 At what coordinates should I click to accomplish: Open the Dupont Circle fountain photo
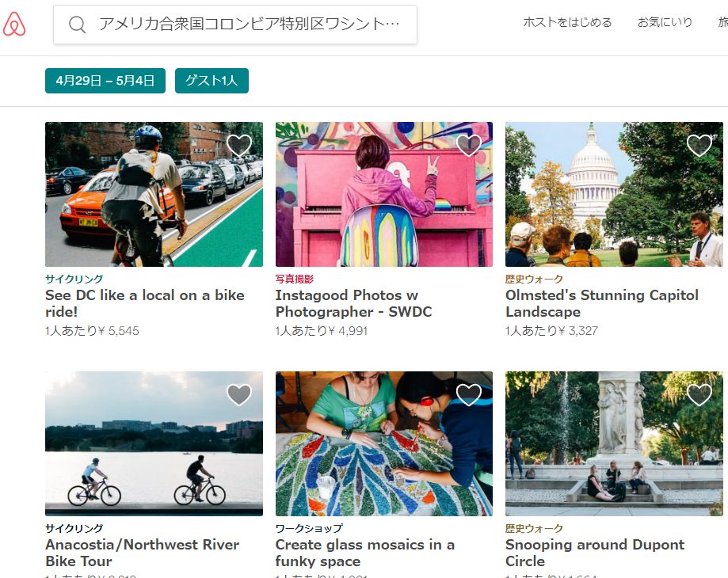[614, 443]
